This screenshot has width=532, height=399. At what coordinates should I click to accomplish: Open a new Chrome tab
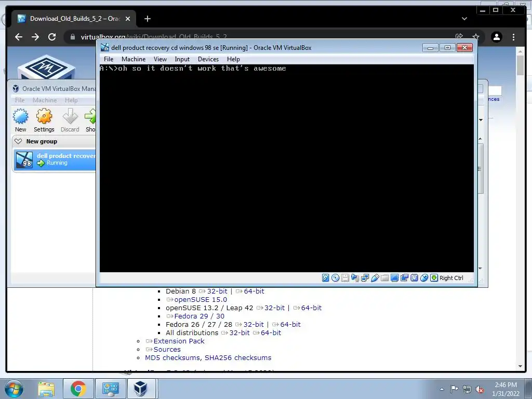pyautogui.click(x=147, y=19)
